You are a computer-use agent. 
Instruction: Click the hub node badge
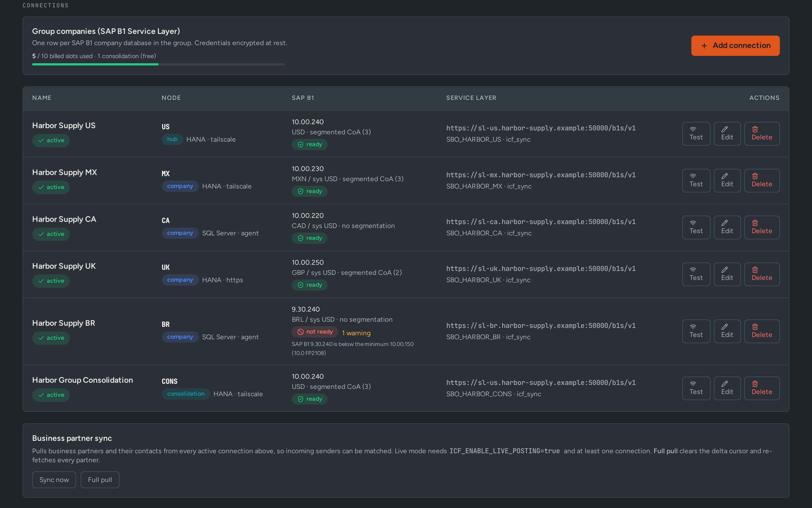172,139
